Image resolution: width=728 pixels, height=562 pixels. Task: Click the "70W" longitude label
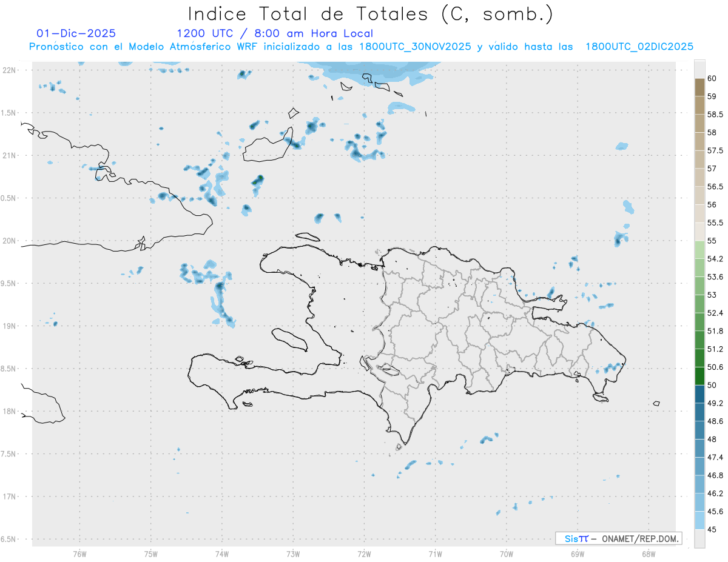click(506, 554)
